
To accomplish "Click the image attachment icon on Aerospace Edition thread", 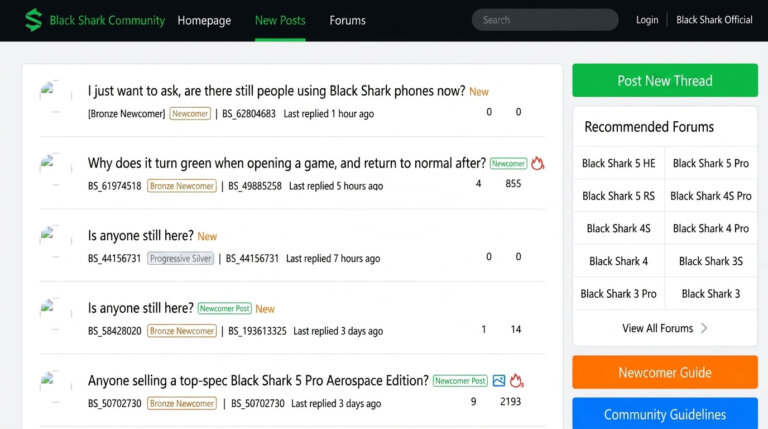I will point(499,381).
